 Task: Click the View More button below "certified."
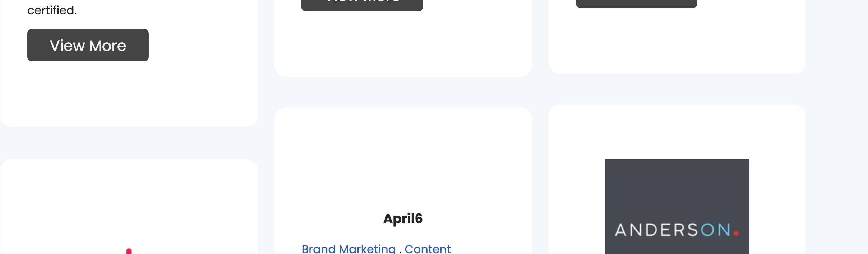pos(88,45)
